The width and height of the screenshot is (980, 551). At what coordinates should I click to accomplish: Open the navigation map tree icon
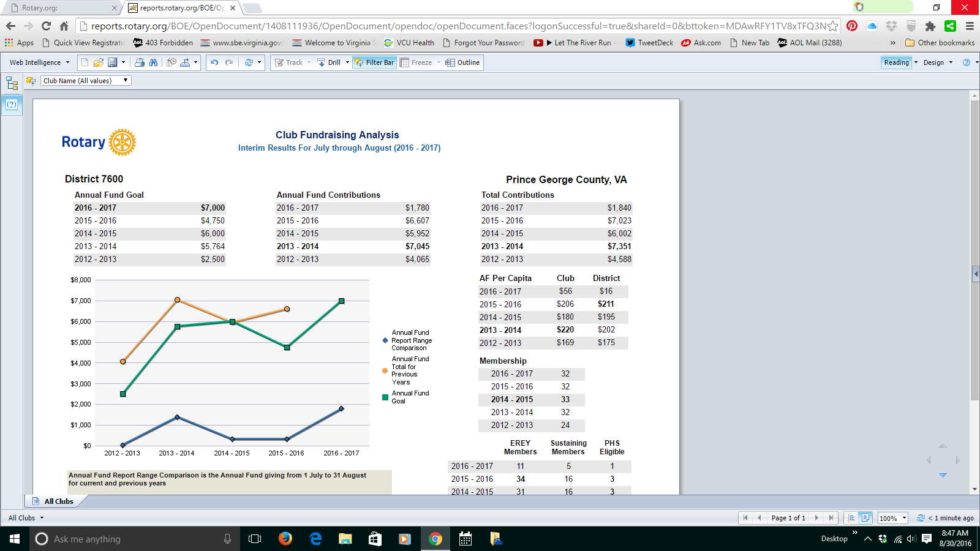(x=12, y=83)
